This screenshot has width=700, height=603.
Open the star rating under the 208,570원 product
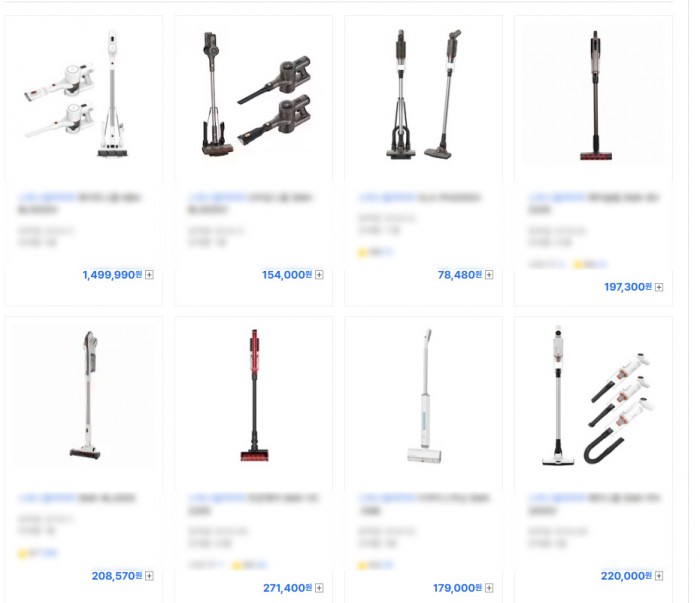tap(38, 553)
